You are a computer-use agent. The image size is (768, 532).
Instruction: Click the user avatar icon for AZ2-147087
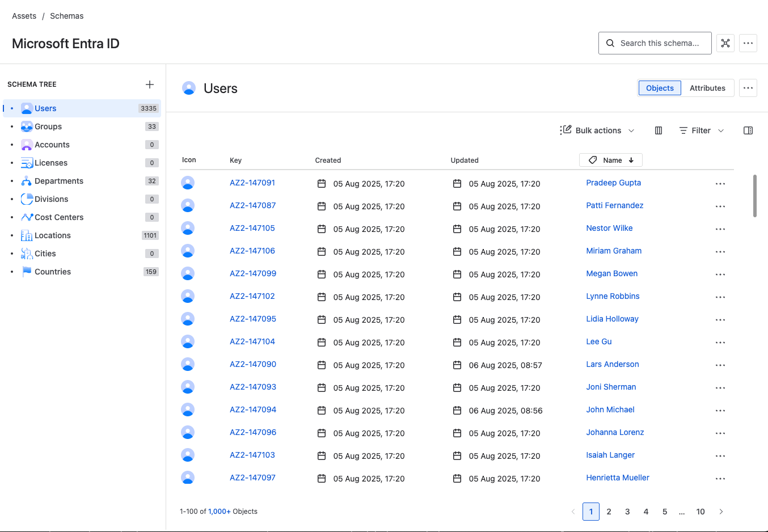pos(188,205)
